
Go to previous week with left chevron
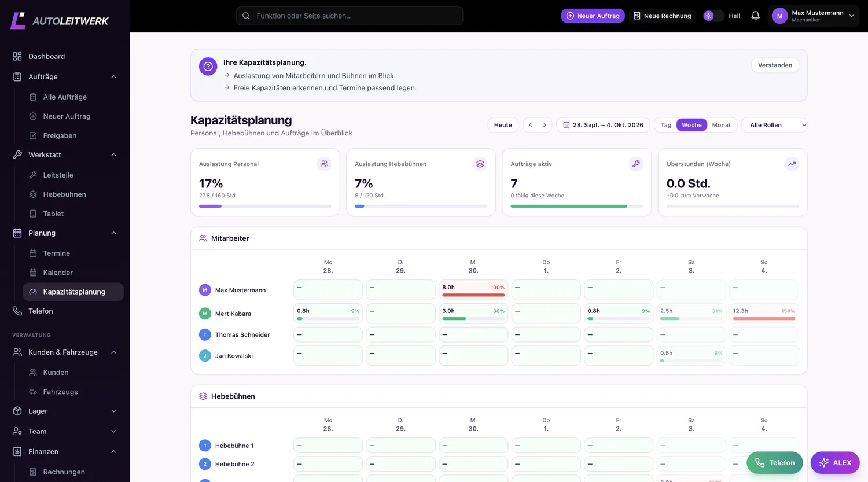tap(531, 125)
